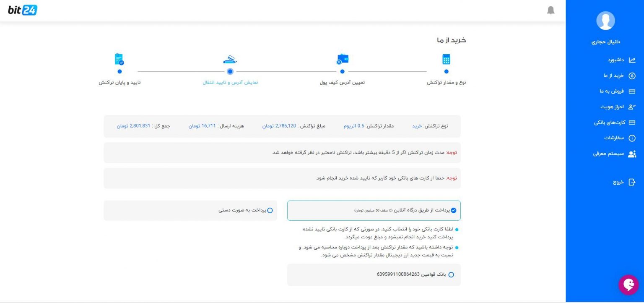Click the clipboard checkmark final step icon
Image resolution: width=644 pixels, height=303 pixels.
click(119, 59)
